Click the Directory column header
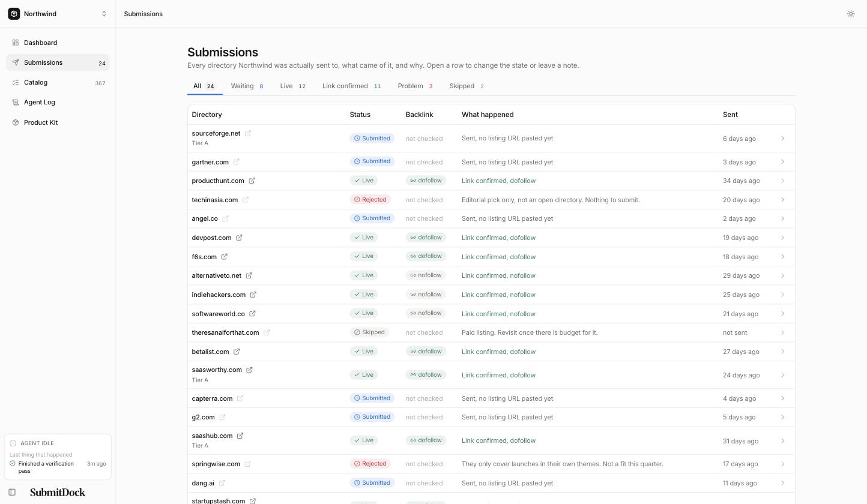Viewport: 867px width, 504px height. click(207, 115)
